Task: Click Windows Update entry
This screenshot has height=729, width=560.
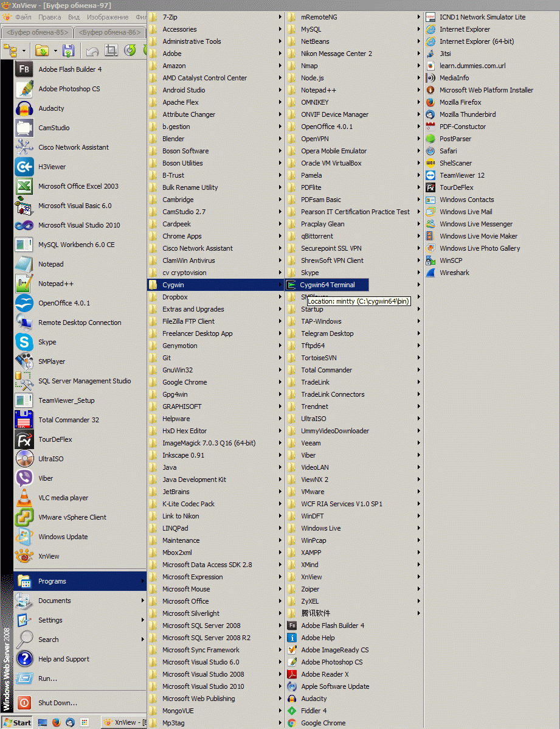Action: (x=80, y=537)
